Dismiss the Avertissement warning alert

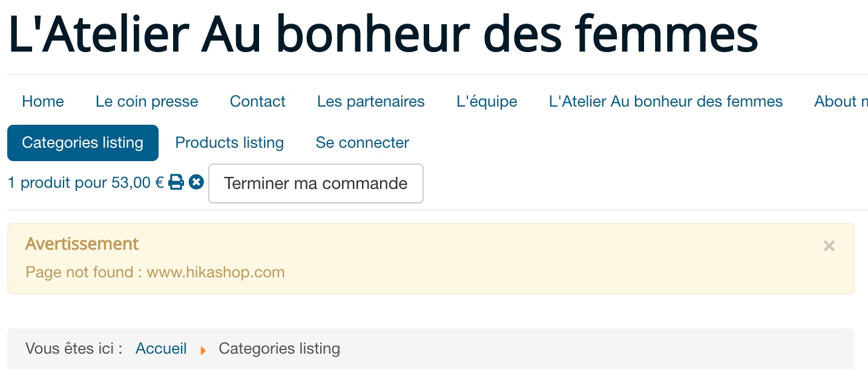[829, 246]
